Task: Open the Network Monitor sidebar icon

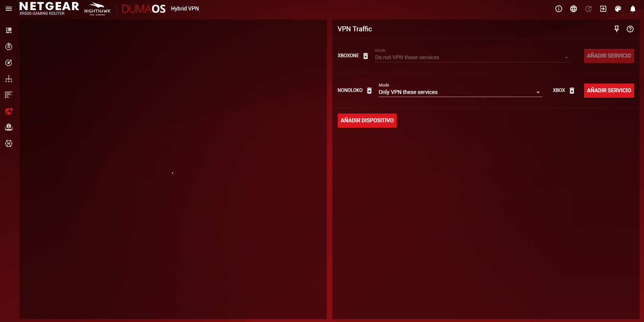Action: pyautogui.click(x=9, y=95)
